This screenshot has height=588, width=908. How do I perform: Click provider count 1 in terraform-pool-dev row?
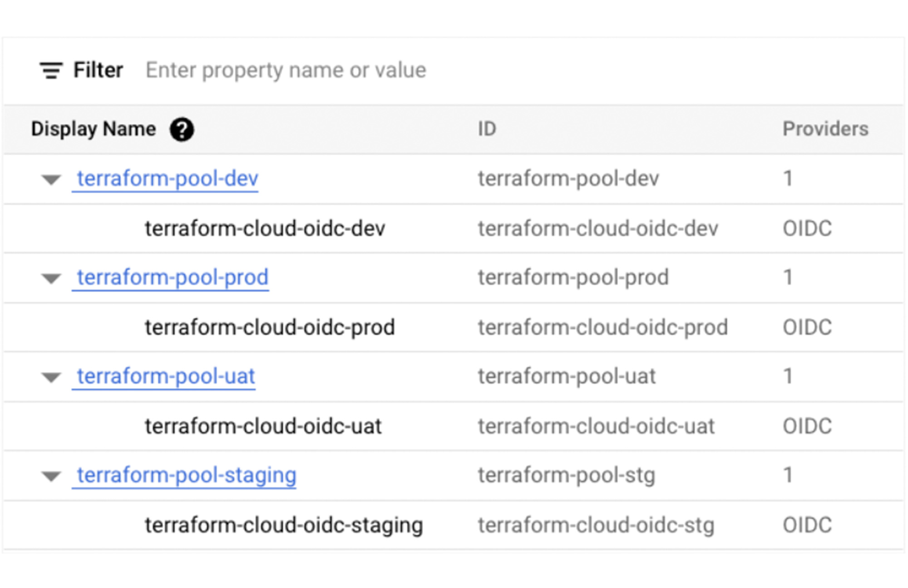coord(789,178)
